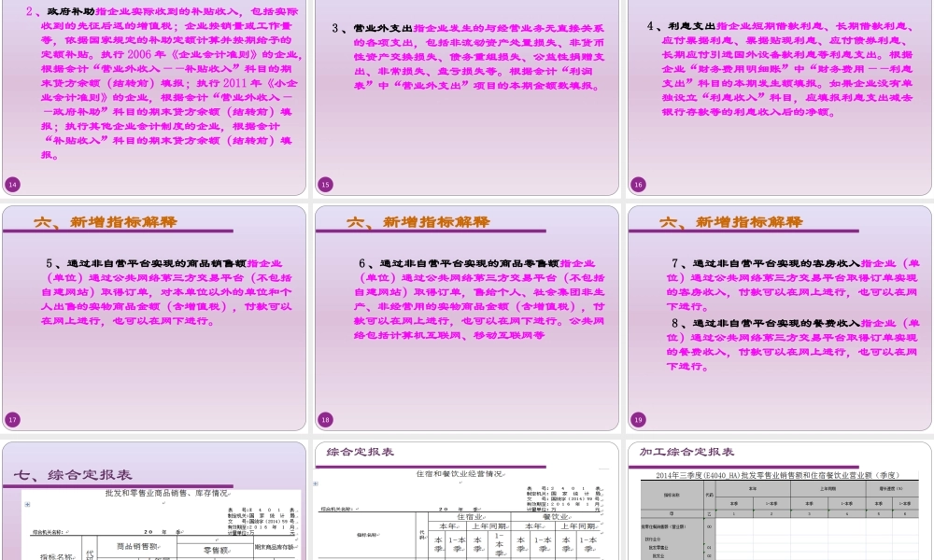Click the bold term 政府补助 on slide 14

[72, 11]
